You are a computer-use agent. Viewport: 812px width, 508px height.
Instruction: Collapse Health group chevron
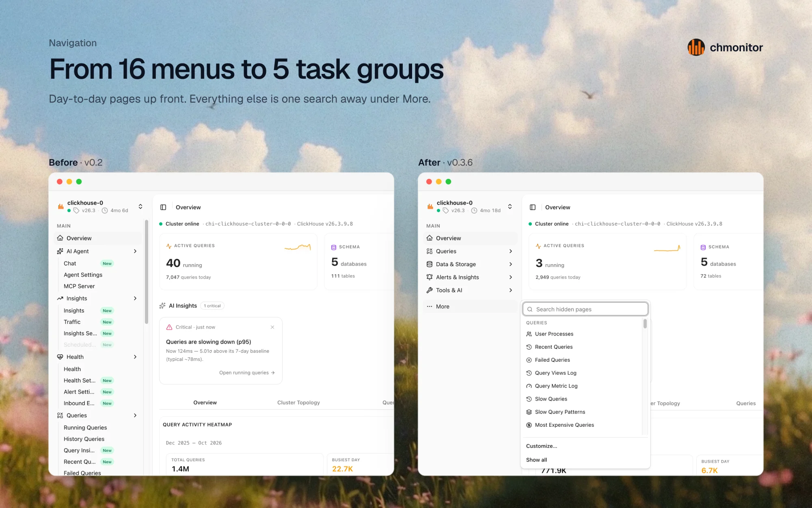point(135,357)
